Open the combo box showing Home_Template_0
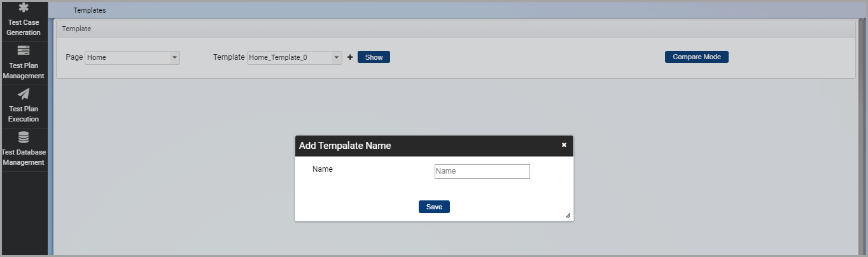 [295, 57]
